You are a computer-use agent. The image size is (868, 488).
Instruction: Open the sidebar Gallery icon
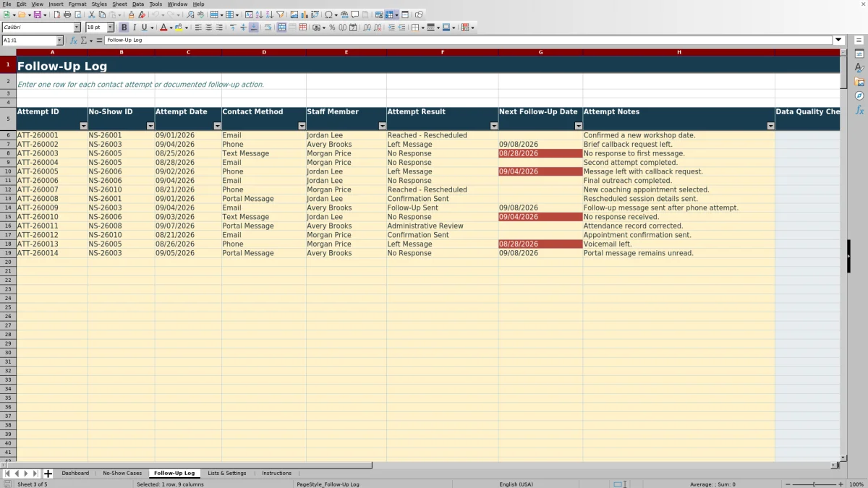[x=859, y=82]
